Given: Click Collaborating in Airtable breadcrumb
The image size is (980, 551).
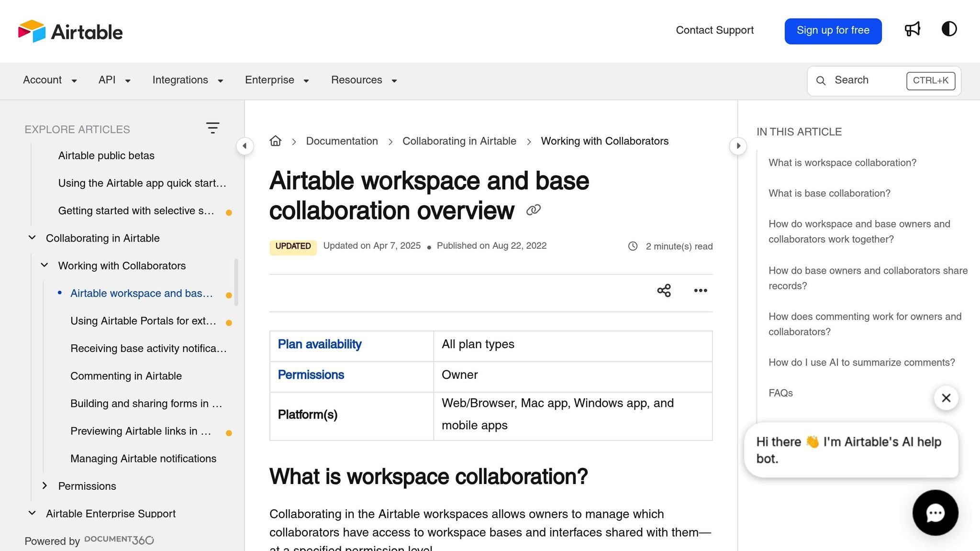Looking at the screenshot, I should 459,141.
